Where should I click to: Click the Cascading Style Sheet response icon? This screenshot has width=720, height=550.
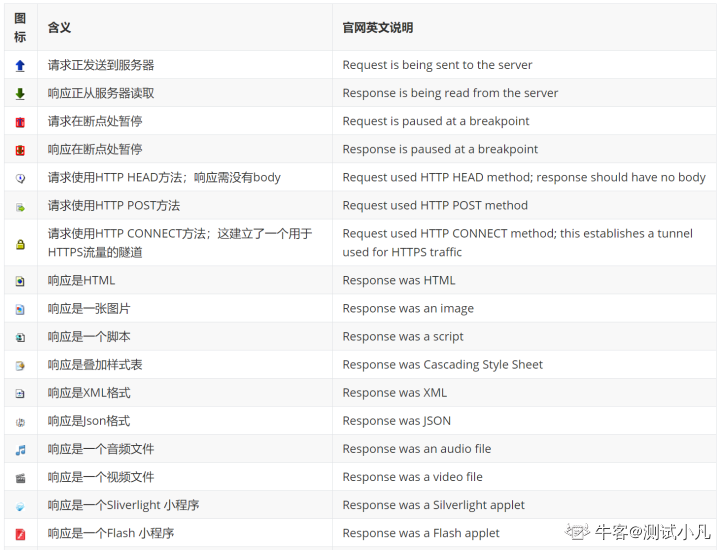click(20, 365)
